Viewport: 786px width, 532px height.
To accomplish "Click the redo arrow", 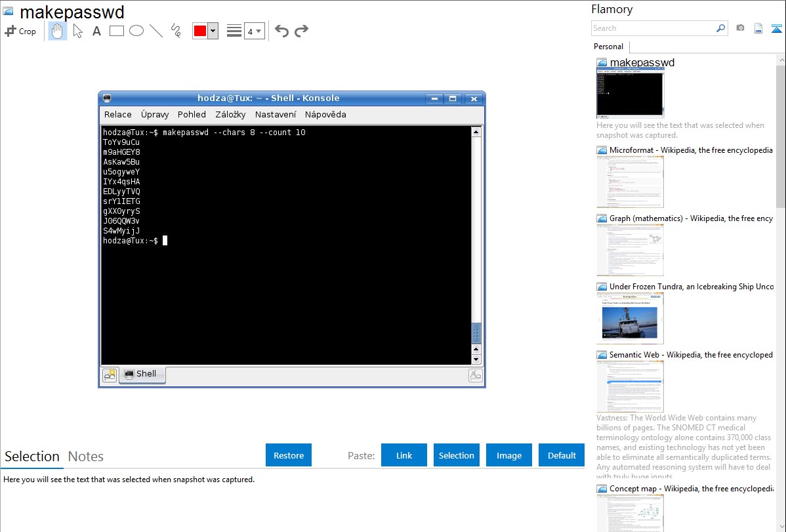I will click(301, 31).
